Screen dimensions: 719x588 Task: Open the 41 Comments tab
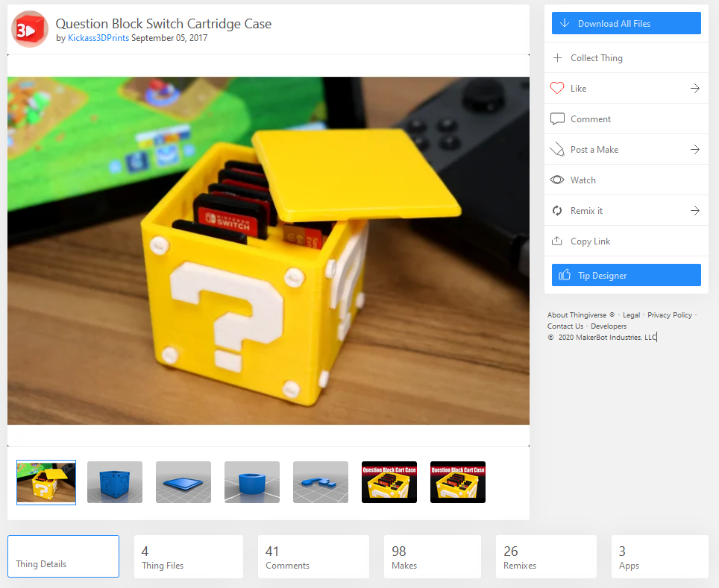(313, 557)
